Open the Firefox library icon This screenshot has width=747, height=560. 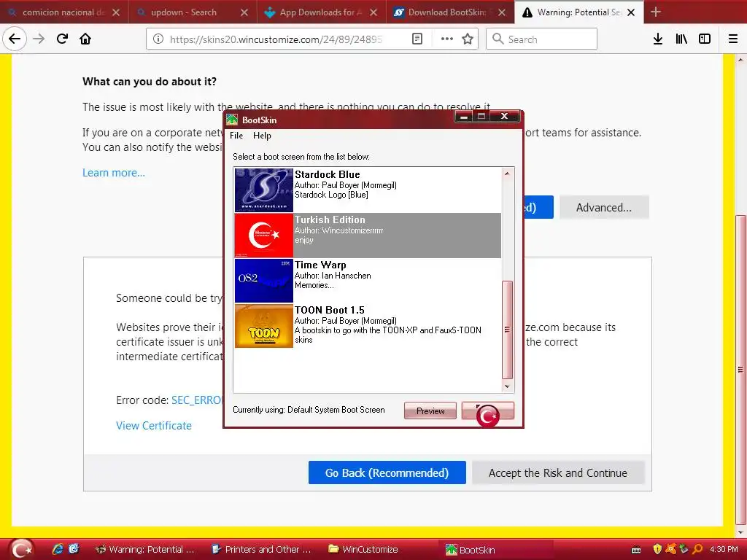(681, 39)
